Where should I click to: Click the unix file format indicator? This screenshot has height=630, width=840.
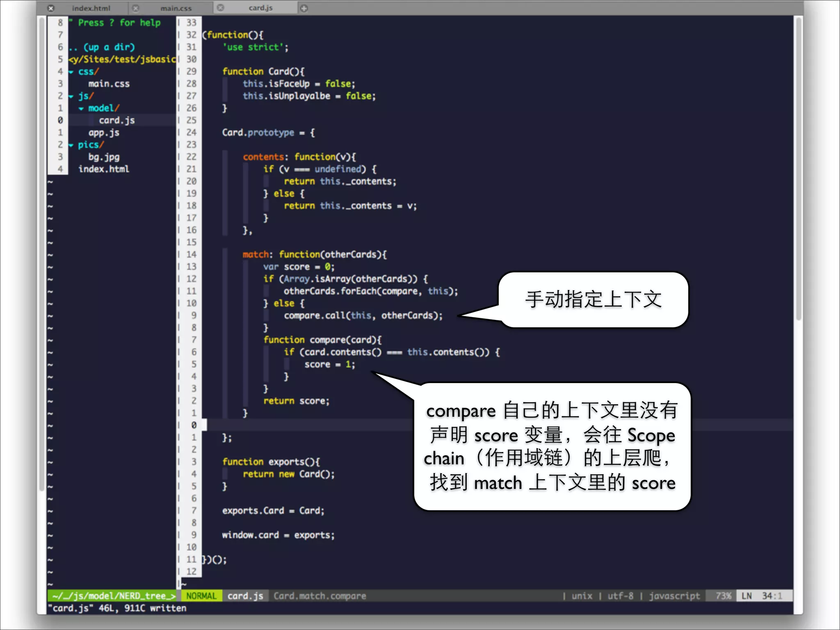pyautogui.click(x=582, y=596)
